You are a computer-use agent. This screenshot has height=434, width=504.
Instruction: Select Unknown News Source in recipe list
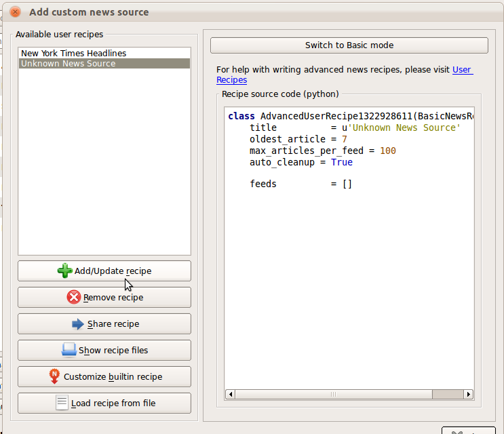pyautogui.click(x=68, y=64)
